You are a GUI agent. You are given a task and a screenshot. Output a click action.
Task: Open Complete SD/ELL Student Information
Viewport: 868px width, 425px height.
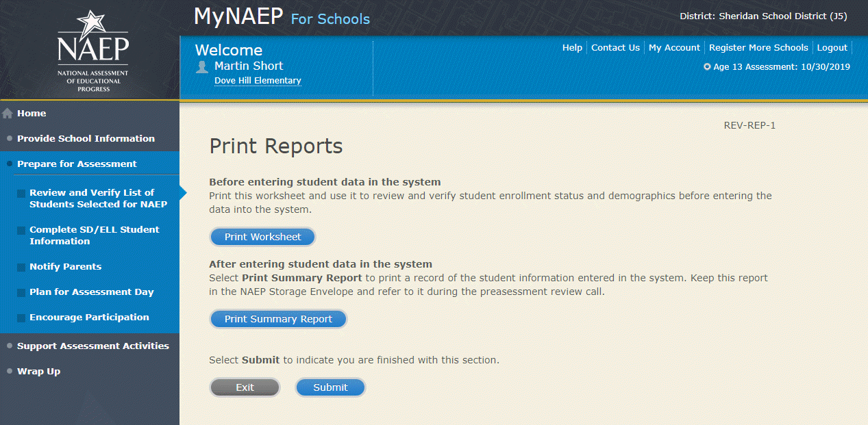[x=94, y=235]
